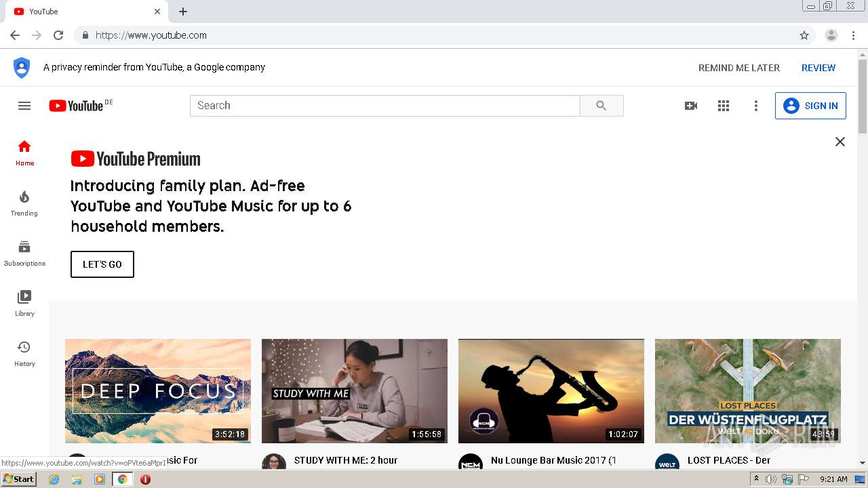
Task: Open the Nu Lounge Bar Music 2017 title
Action: click(x=553, y=460)
